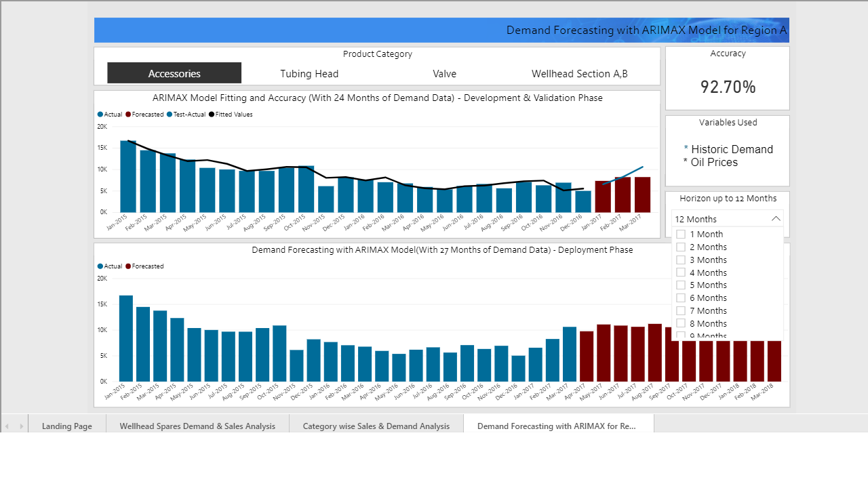868x488 pixels.
Task: Open the Landing Page tab
Action: coord(67,426)
